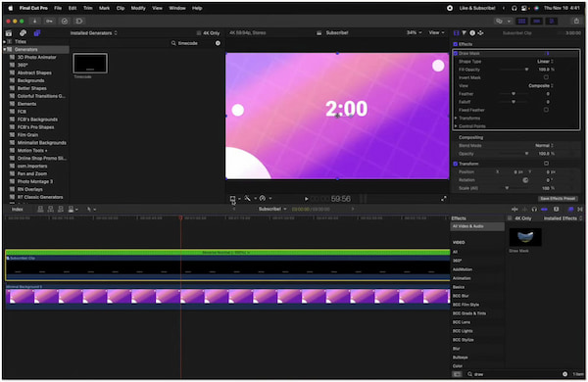Viewport: 588px width, 382px height.
Task: Open the Installed Effects dropdown
Action: click(x=563, y=218)
